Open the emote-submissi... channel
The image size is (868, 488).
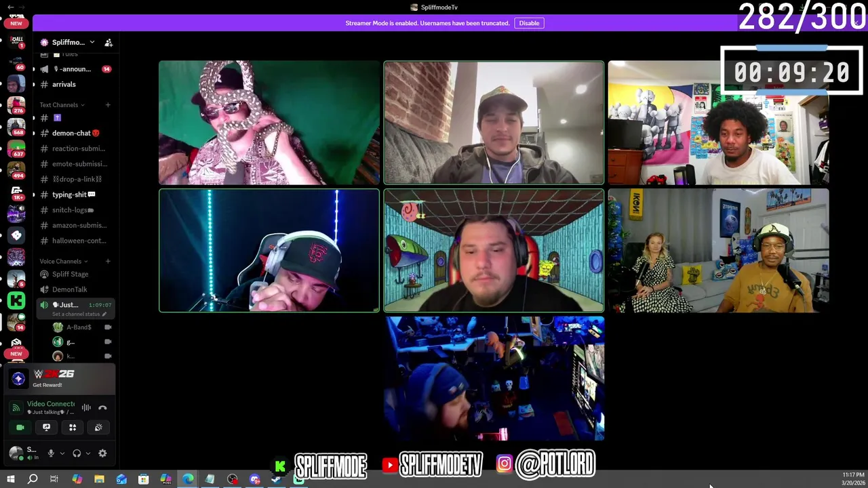75,164
